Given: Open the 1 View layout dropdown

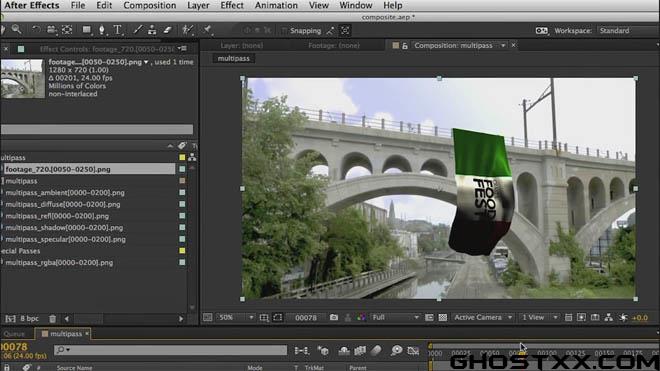Looking at the screenshot, I should 539,318.
